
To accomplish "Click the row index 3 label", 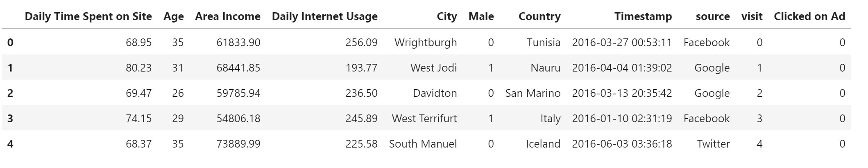I will (x=10, y=119).
